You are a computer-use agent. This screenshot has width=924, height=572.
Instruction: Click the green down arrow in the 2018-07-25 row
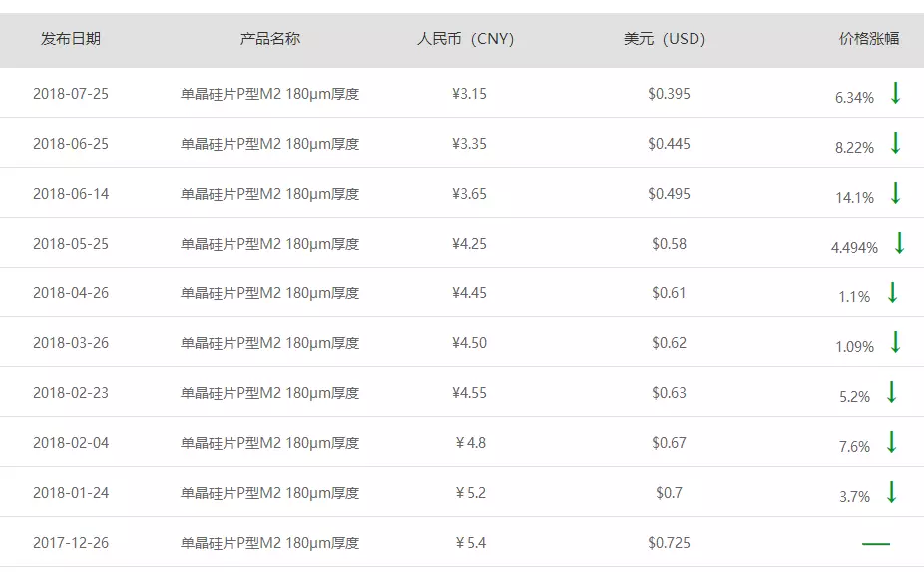(895, 93)
